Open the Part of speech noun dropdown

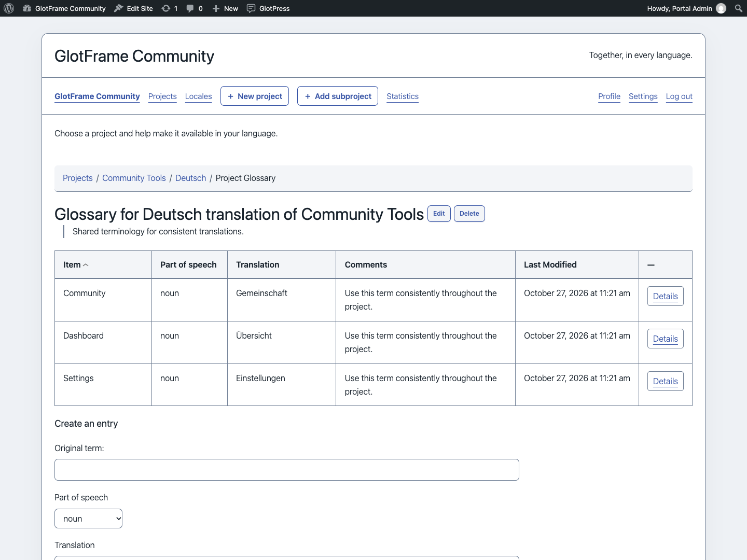(x=88, y=519)
